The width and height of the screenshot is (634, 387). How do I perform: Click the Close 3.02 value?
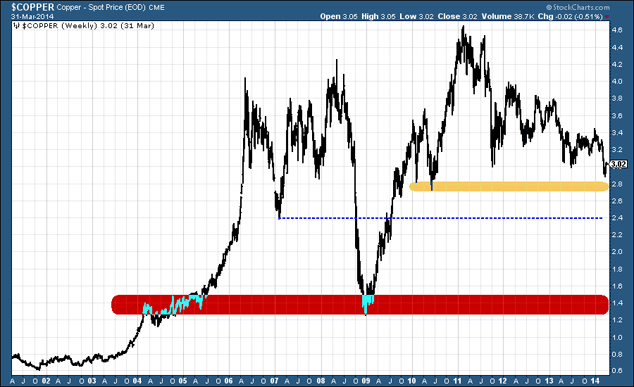click(457, 17)
